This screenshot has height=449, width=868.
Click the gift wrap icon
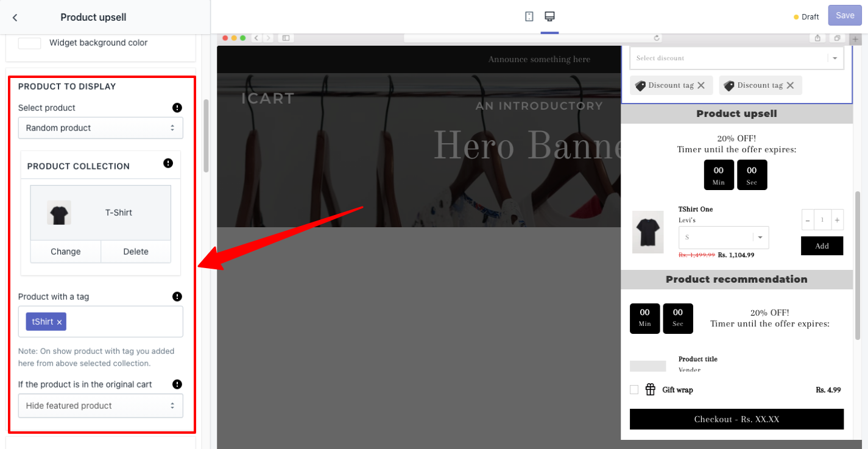pos(651,389)
